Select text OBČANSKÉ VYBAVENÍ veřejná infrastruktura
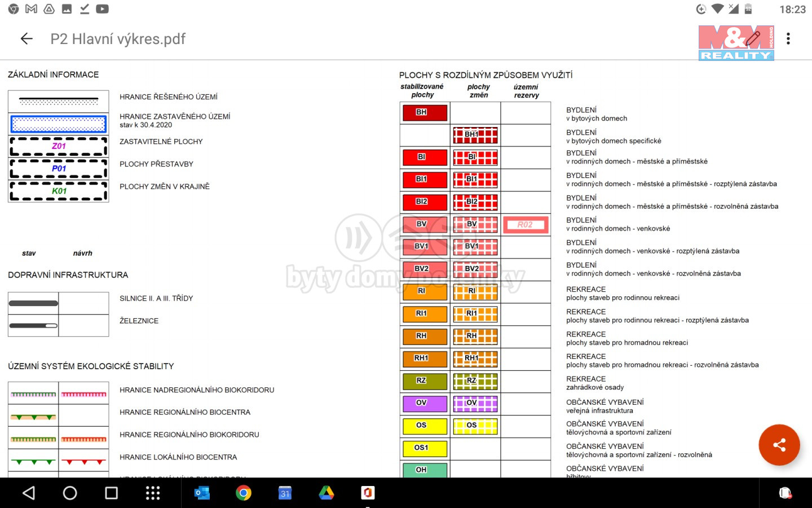This screenshot has width=812, height=508. (x=605, y=406)
